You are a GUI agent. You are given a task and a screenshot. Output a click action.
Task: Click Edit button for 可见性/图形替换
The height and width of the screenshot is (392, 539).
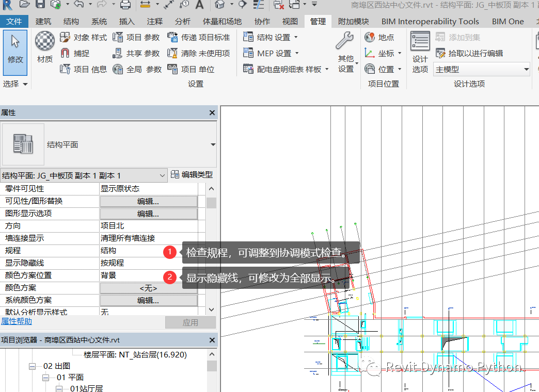point(149,201)
